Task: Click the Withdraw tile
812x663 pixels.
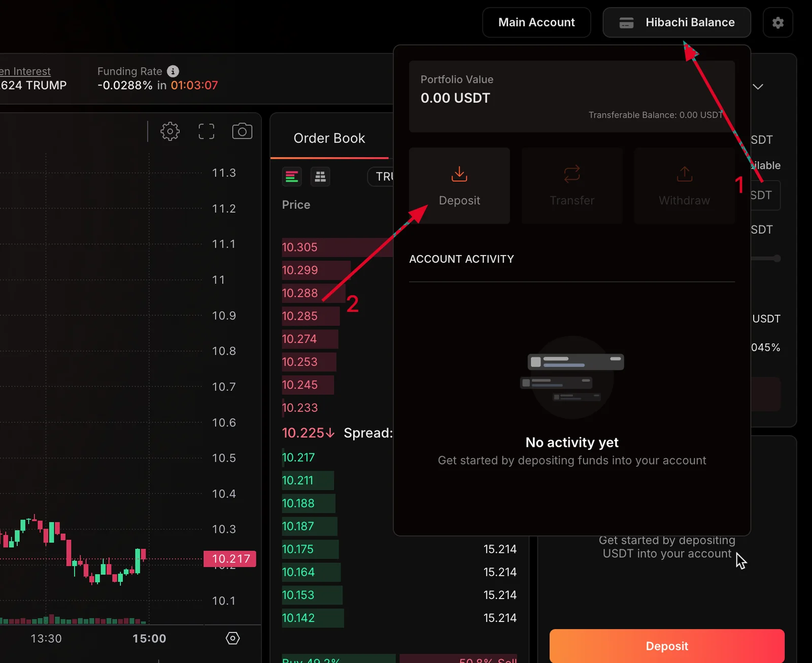Action: coord(684,186)
